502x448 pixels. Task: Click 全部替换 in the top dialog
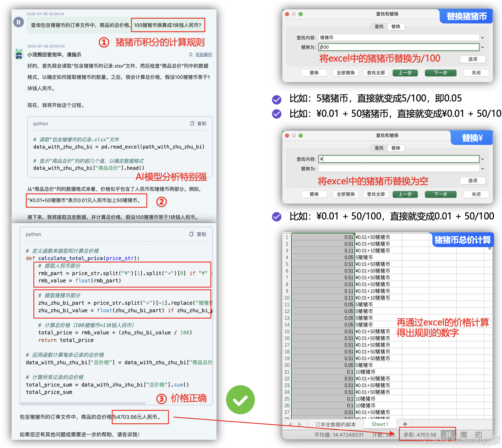[346, 73]
